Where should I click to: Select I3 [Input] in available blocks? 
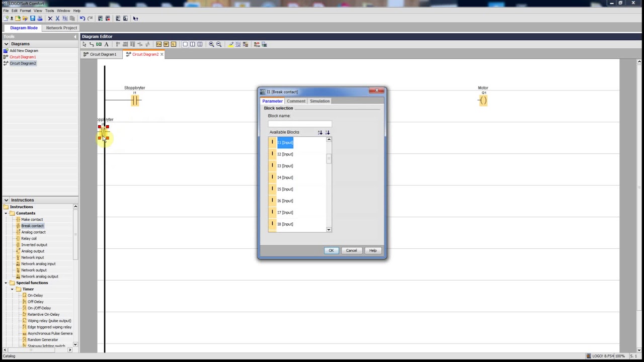[x=285, y=166]
